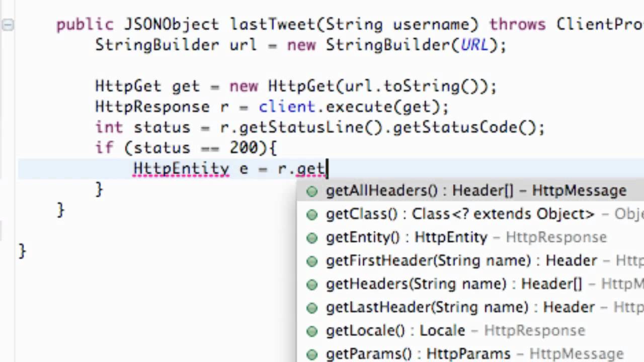Click 'StringBuilder url' variable declaration
644x362 pixels.
[176, 45]
